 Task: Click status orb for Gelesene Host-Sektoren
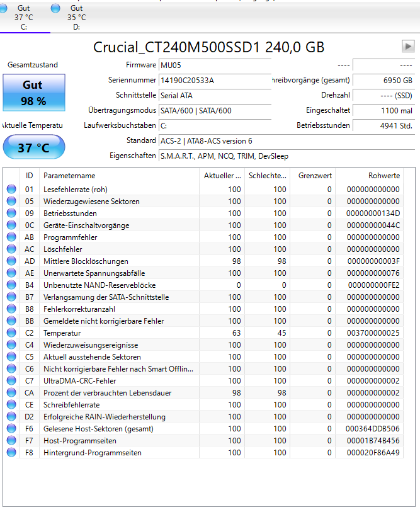11,428
